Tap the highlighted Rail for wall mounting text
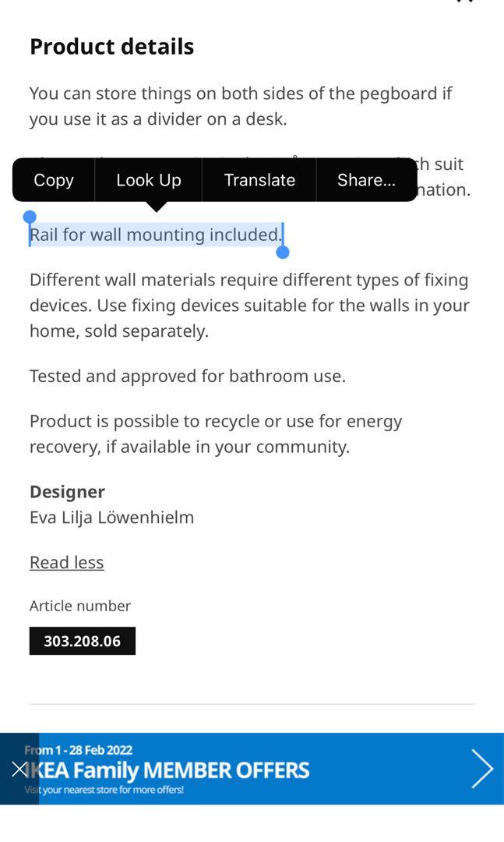The image size is (504, 842). click(x=155, y=235)
